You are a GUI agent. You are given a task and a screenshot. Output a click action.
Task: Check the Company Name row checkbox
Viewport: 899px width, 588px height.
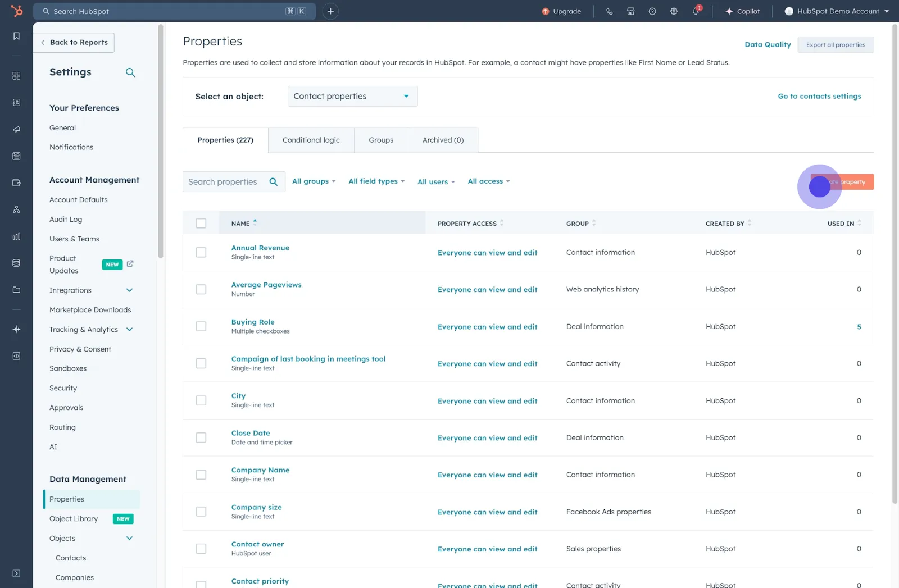pyautogui.click(x=201, y=475)
